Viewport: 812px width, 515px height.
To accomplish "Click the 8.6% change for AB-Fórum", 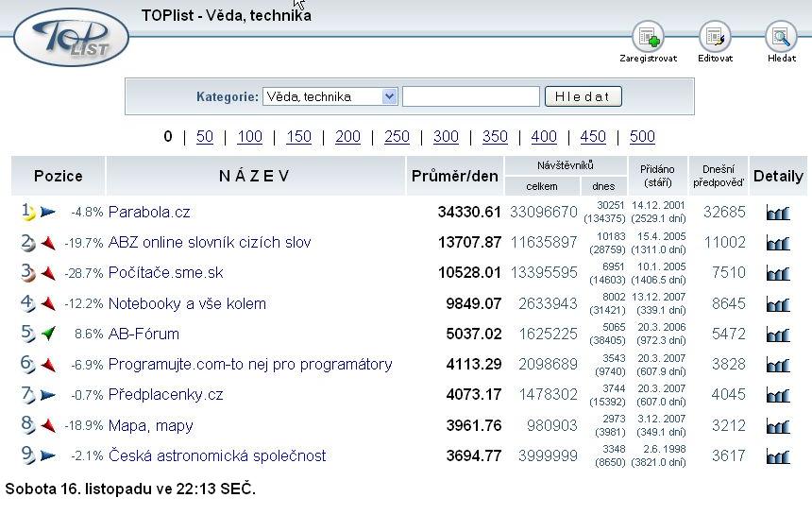I will (89, 334).
